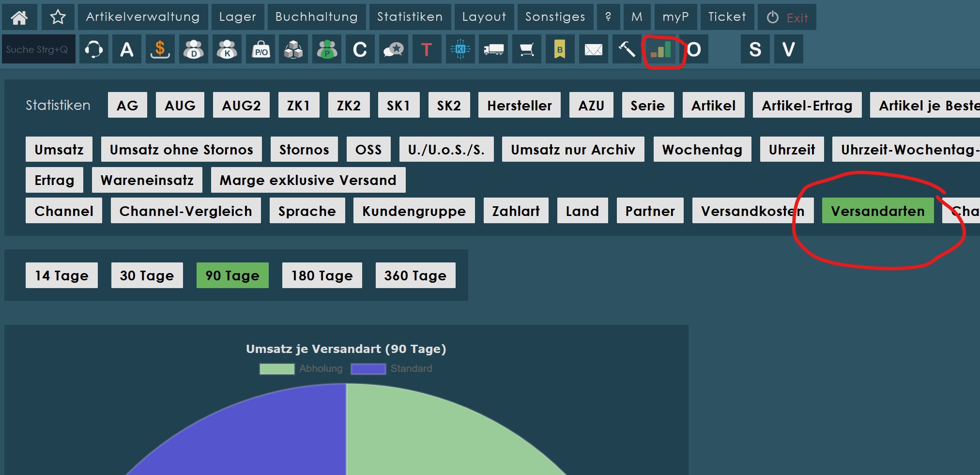Focus the Suche Strg+Q search field

tap(38, 49)
